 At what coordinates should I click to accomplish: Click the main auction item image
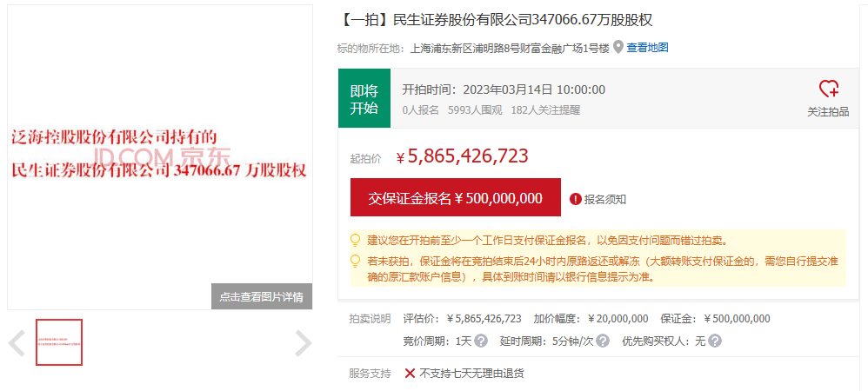pyautogui.click(x=160, y=157)
